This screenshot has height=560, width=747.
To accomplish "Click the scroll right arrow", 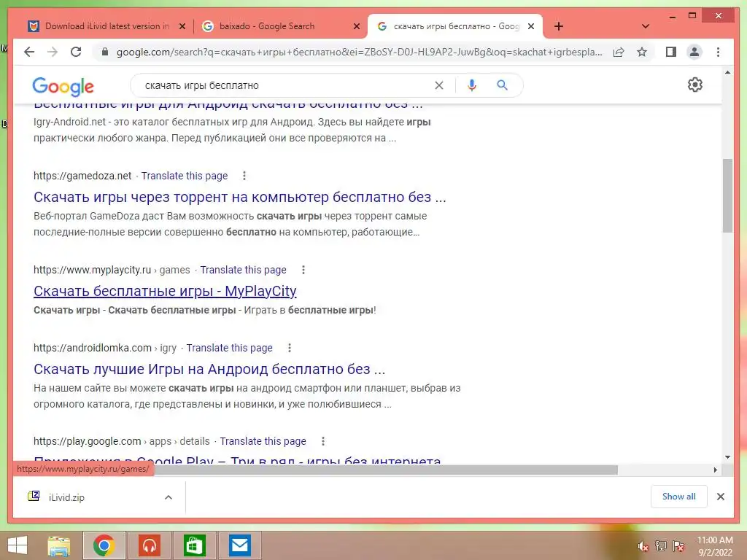I will [x=715, y=470].
